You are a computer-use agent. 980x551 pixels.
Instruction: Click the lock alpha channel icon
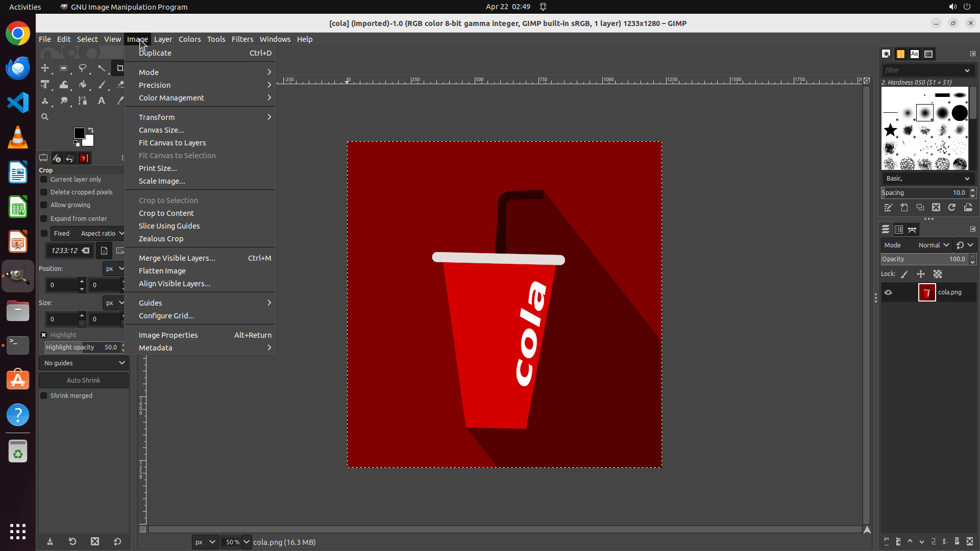[938, 274]
